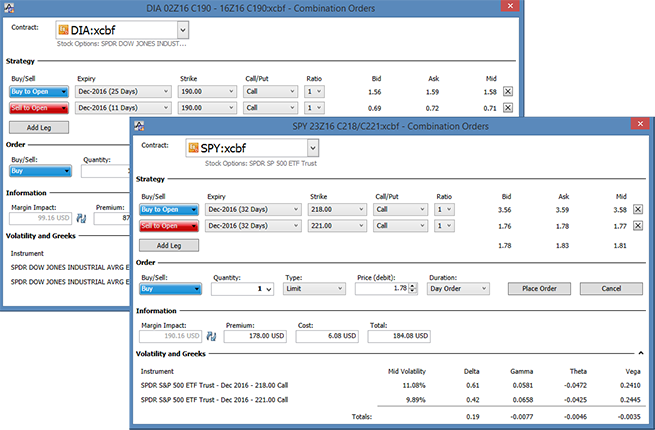Increase the Price (debit) with up arrow
Image resolution: width=655 pixels, height=430 pixels.
[x=415, y=285]
